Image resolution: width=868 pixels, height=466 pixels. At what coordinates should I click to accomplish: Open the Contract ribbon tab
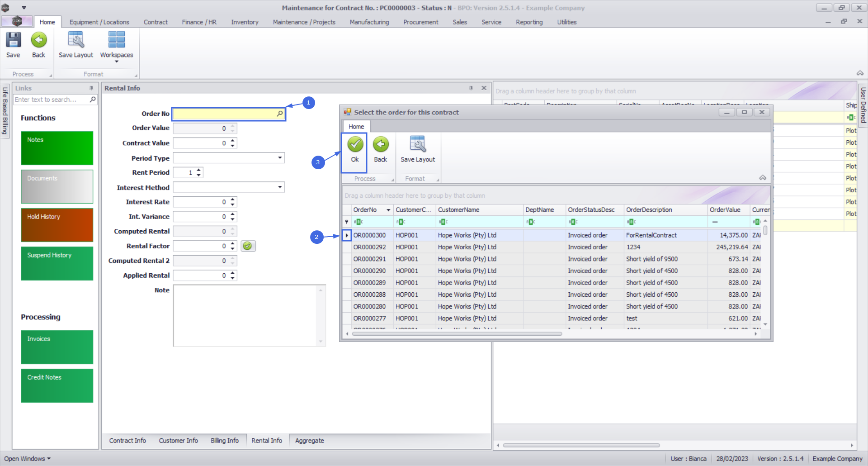pyautogui.click(x=156, y=22)
